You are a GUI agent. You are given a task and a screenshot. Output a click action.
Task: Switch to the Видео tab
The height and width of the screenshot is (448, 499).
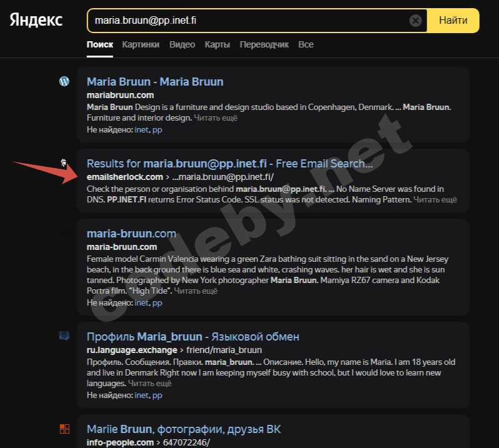pyautogui.click(x=182, y=44)
